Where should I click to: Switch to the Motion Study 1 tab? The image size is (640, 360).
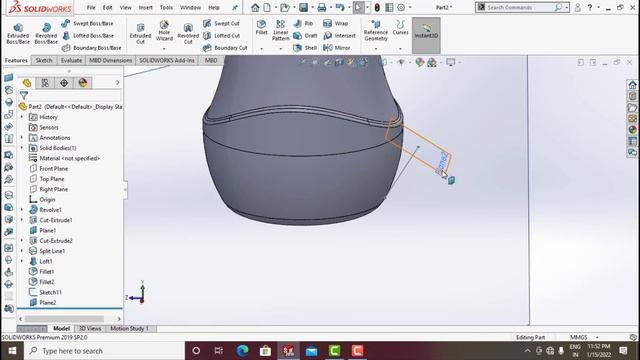click(129, 329)
